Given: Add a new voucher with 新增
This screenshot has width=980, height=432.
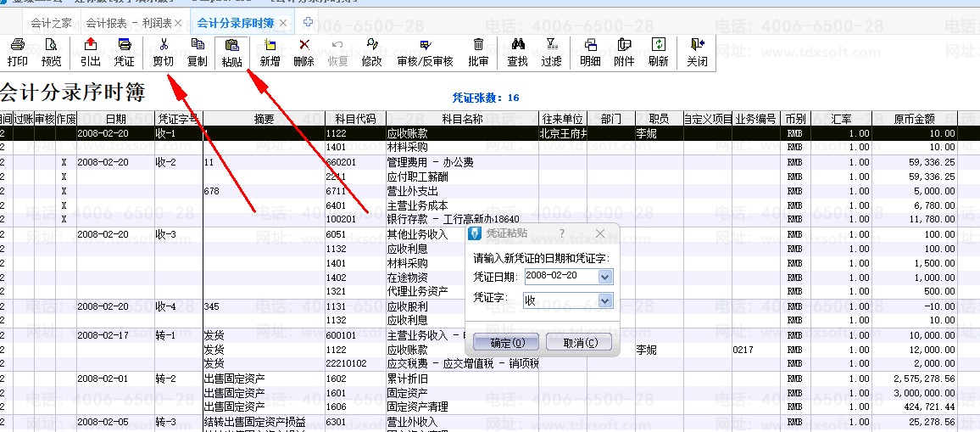Looking at the screenshot, I should pyautogui.click(x=270, y=52).
